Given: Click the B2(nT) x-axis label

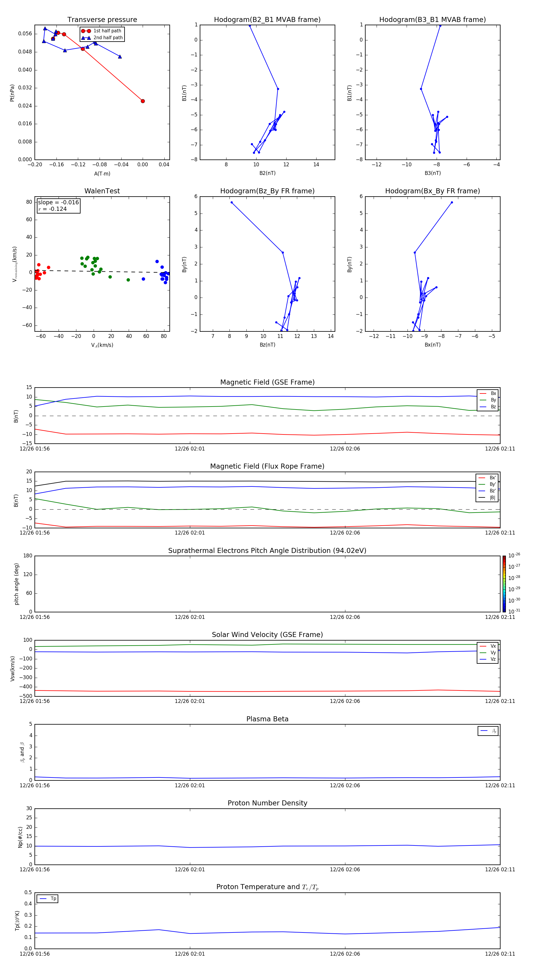Looking at the screenshot, I should (x=267, y=173).
